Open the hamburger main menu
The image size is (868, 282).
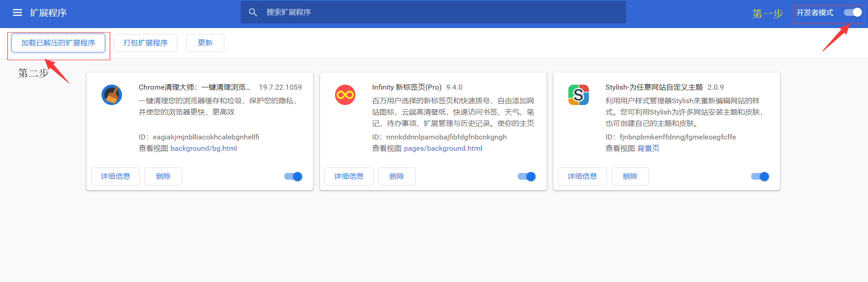(x=17, y=13)
